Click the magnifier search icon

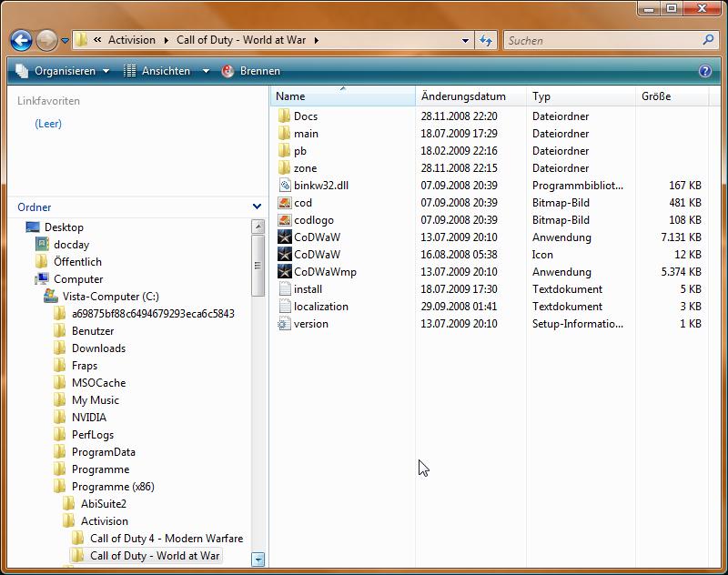708,40
